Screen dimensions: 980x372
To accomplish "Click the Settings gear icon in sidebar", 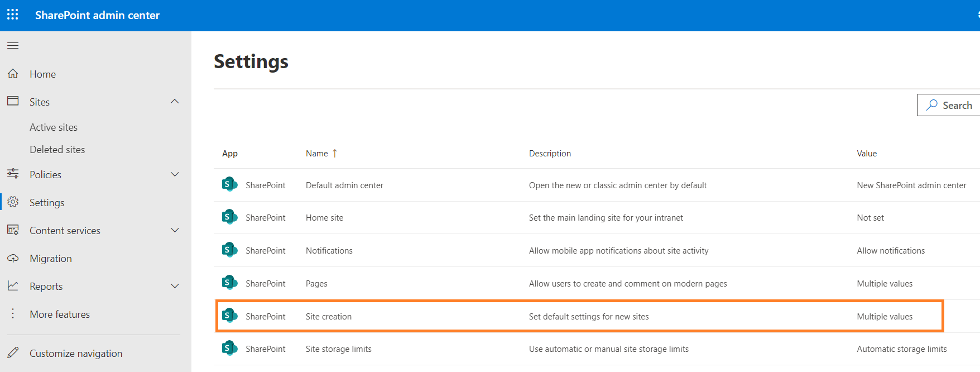I will coord(13,202).
